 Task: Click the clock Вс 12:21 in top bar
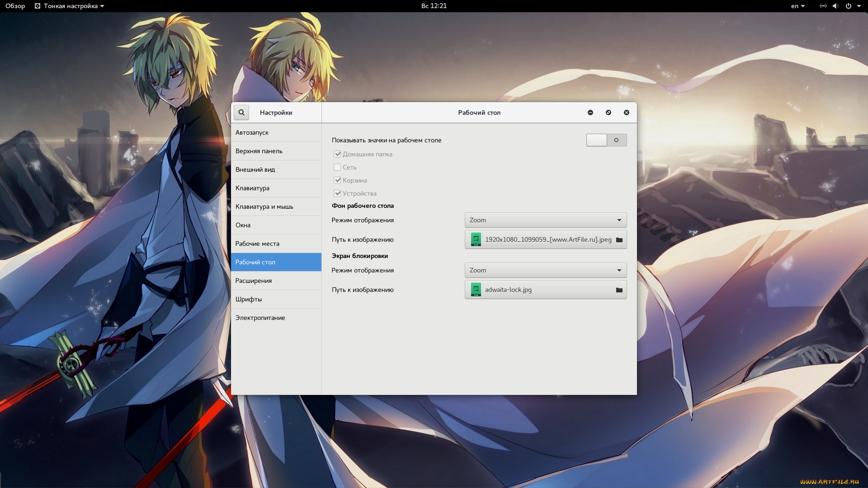434,6
